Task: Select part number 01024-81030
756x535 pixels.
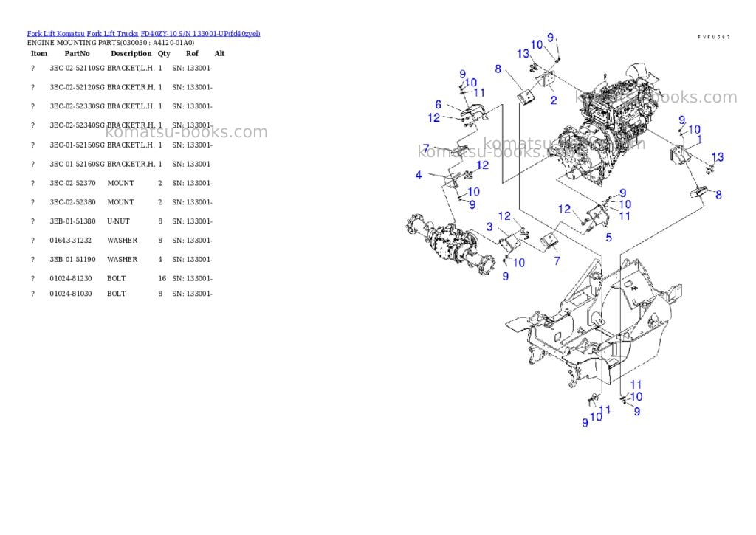Action: click(x=70, y=294)
